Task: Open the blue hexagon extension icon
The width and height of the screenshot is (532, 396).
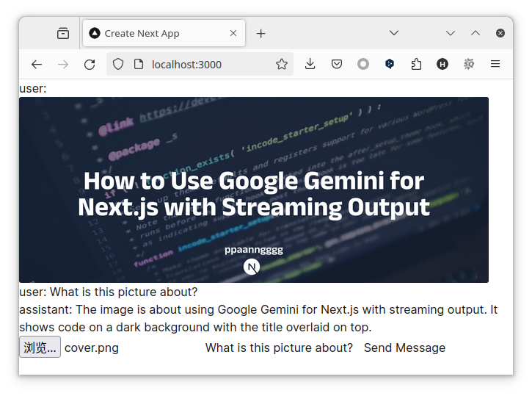Action: click(x=390, y=64)
